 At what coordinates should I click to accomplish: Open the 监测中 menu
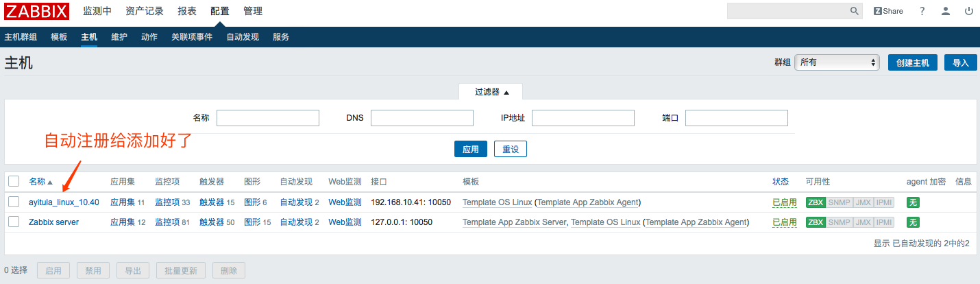coord(97,11)
